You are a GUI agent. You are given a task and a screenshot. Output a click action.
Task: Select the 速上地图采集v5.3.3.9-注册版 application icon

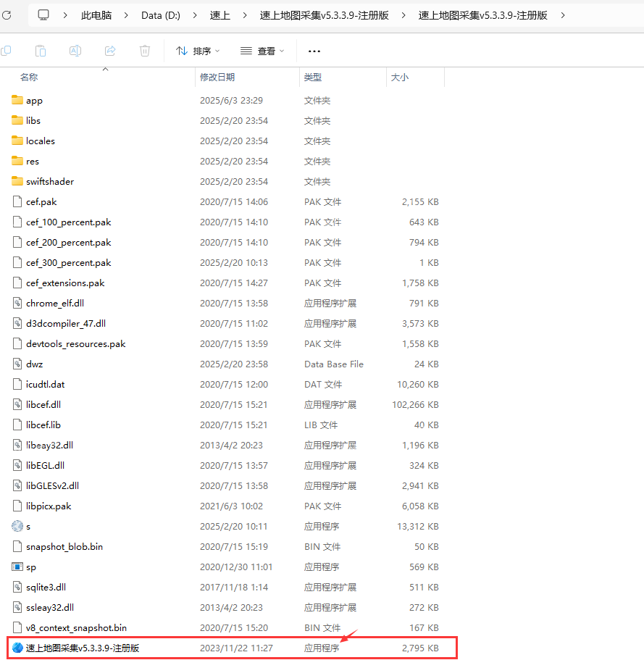coord(17,648)
